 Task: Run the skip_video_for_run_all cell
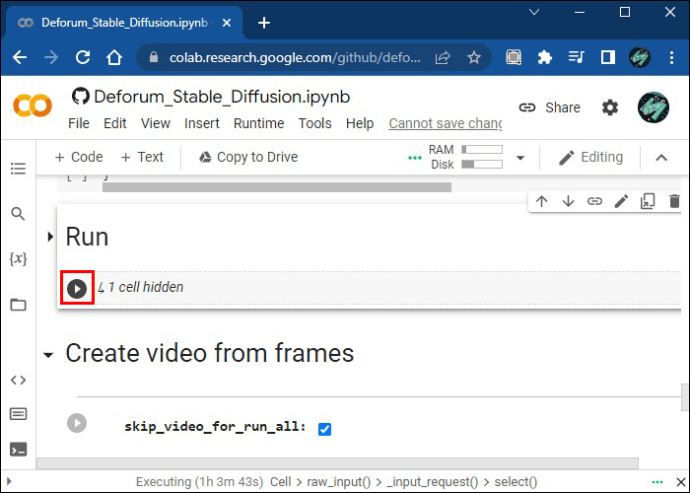tap(77, 423)
